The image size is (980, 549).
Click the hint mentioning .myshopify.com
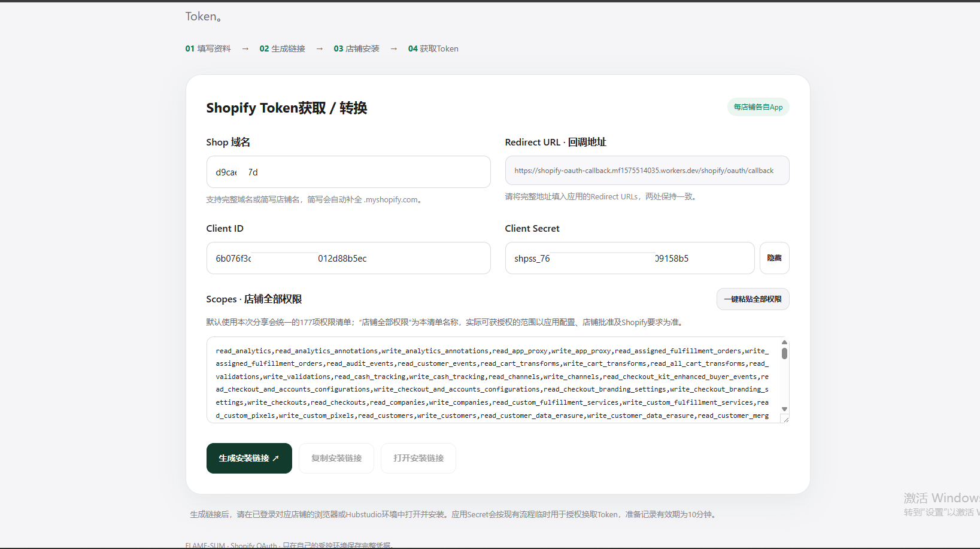click(x=315, y=199)
